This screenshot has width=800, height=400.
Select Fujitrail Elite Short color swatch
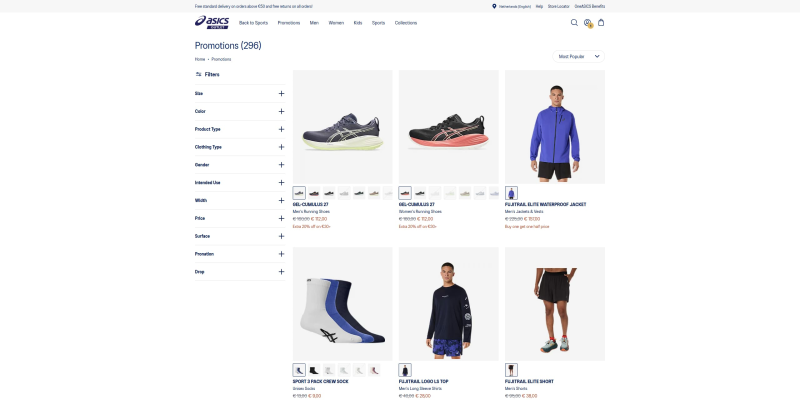pyautogui.click(x=511, y=370)
